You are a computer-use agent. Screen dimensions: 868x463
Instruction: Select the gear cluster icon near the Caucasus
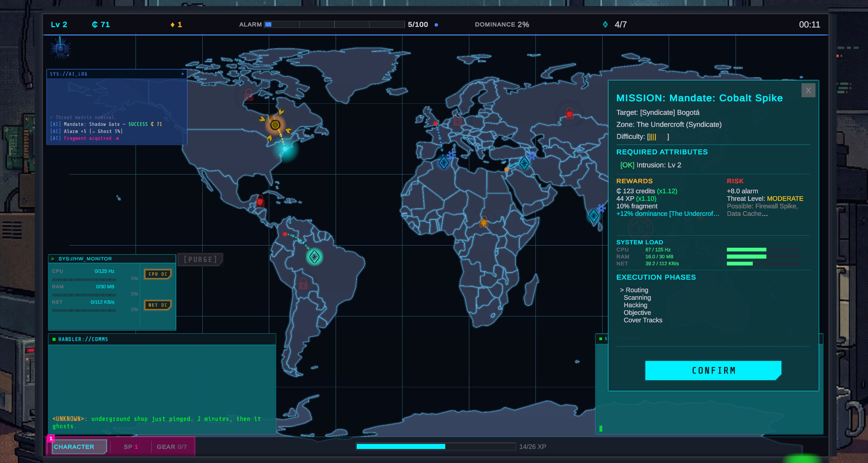pos(532,156)
